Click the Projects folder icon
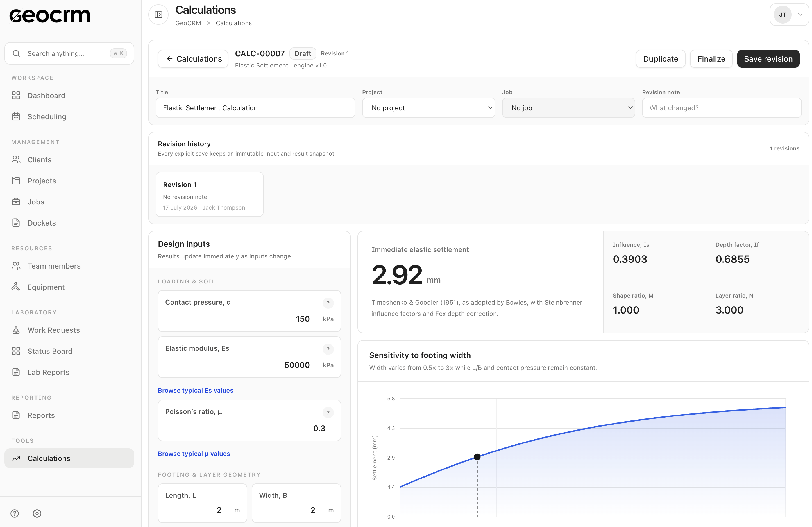 point(16,181)
